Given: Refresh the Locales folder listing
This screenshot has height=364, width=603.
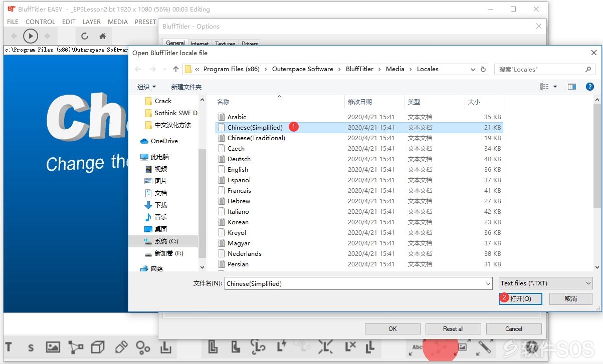Looking at the screenshot, I should [x=483, y=69].
